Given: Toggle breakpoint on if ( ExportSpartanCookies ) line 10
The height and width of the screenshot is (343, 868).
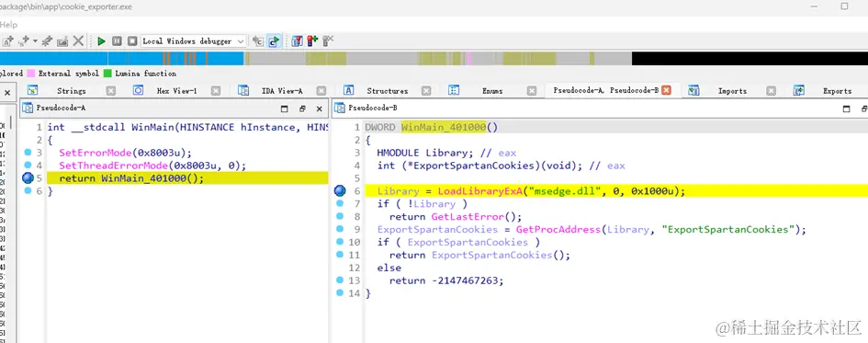Looking at the screenshot, I should 340,242.
